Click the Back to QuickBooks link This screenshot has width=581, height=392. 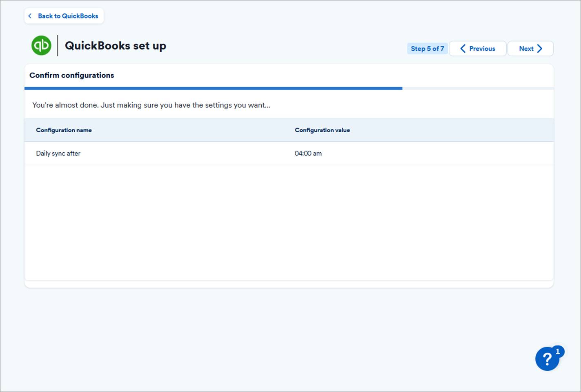pyautogui.click(x=68, y=16)
